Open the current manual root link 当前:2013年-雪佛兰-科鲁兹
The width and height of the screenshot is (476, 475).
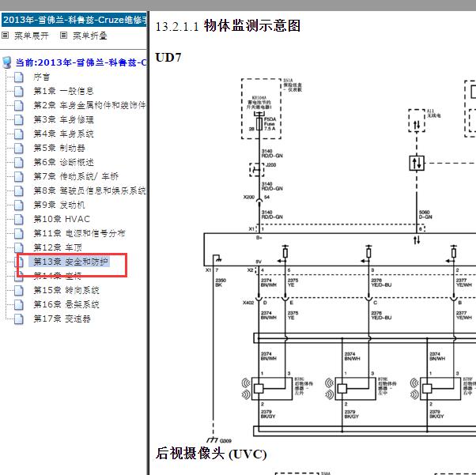click(x=81, y=62)
